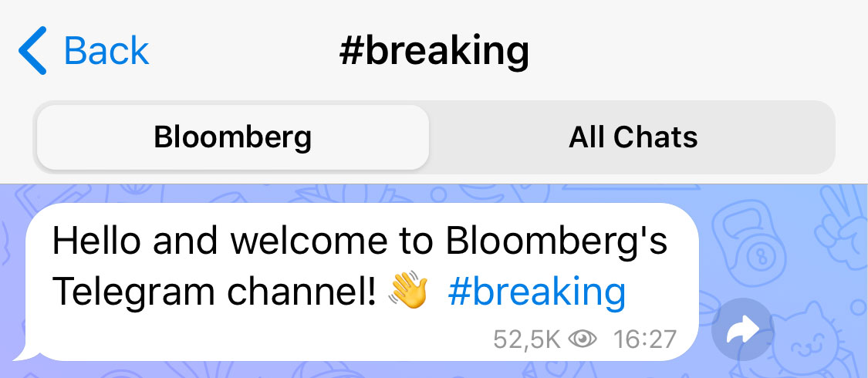Tap the cat doodle on wallpaper

814,339
